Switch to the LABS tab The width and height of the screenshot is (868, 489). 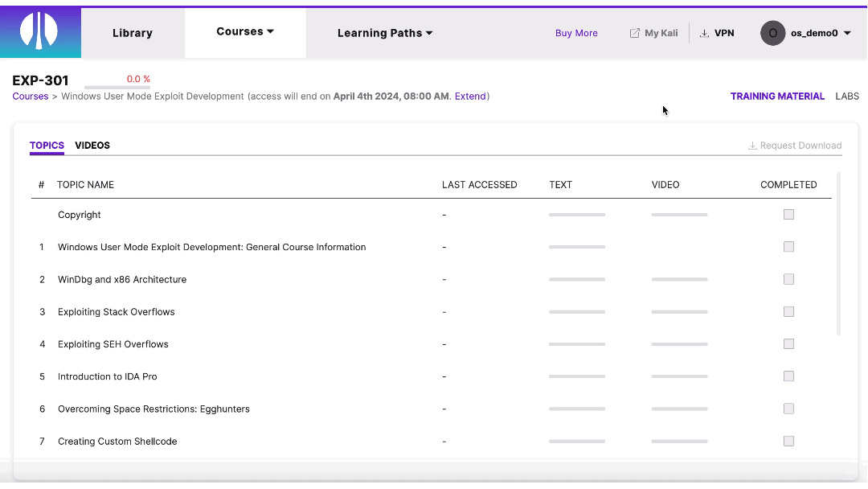coord(847,96)
